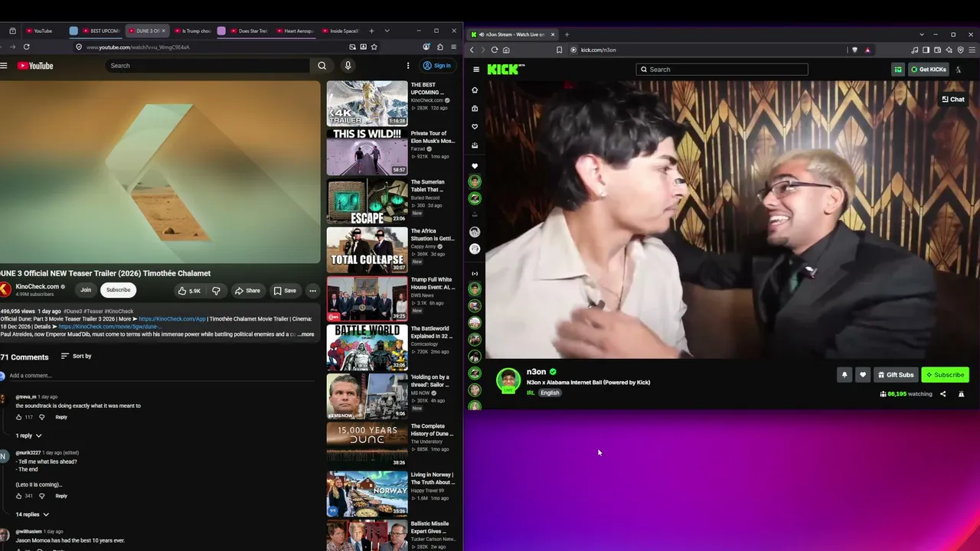Open the tab list dropdown in YouTube browser

pos(387,31)
